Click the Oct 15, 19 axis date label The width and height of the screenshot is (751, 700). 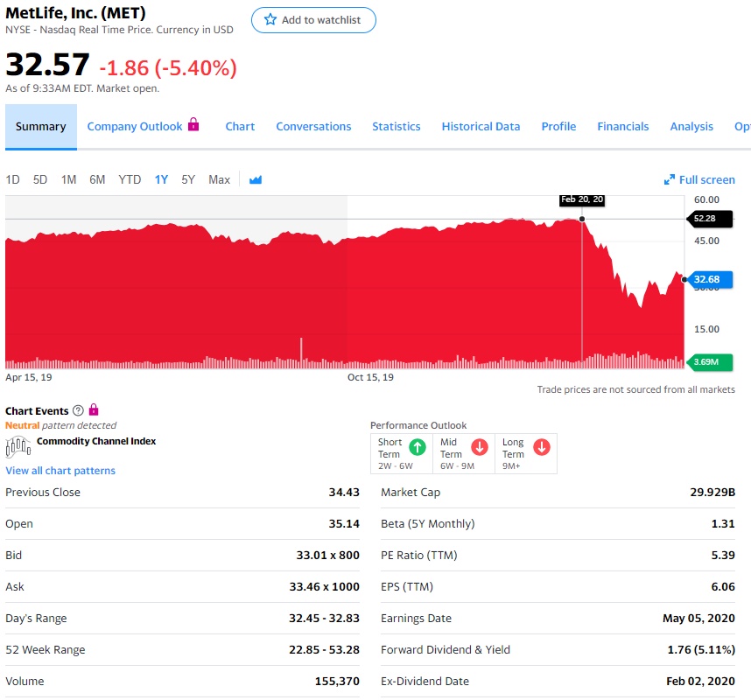click(x=371, y=377)
